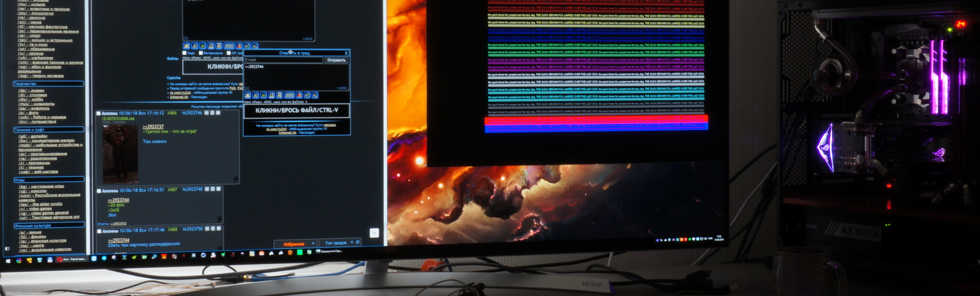This screenshot has width=980, height=296.
Task: Tick the ОП треда checkbox
Action: click(228, 53)
